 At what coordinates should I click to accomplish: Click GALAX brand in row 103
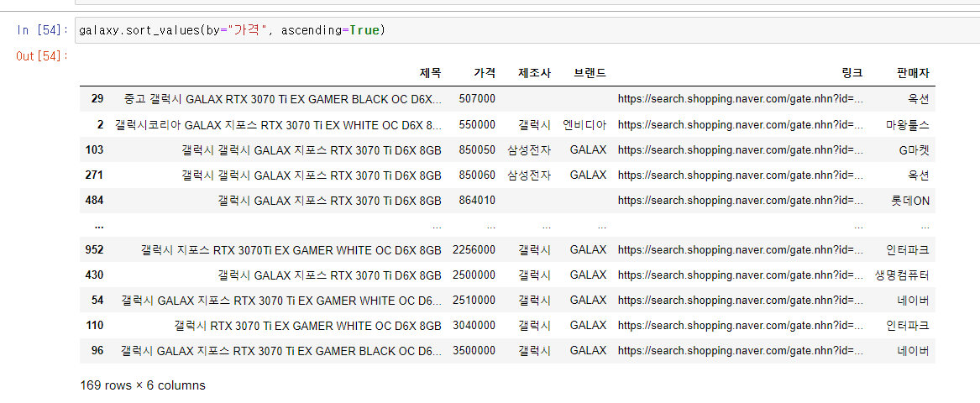pos(588,149)
